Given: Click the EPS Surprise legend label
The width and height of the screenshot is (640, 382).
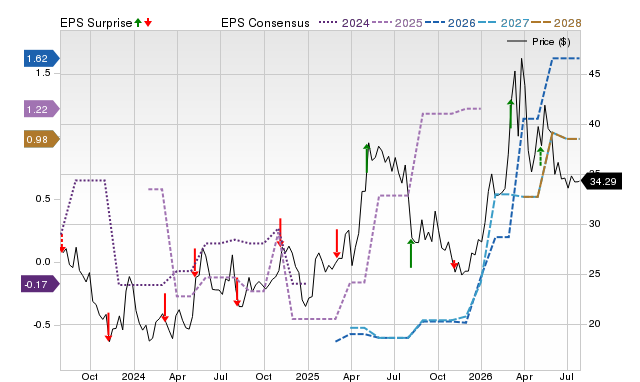Looking at the screenshot, I should 96,23.
